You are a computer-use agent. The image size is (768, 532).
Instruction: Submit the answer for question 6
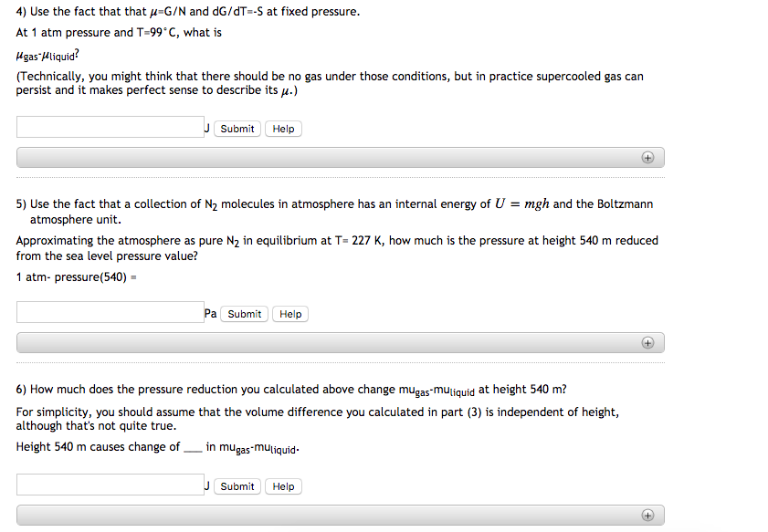pyautogui.click(x=237, y=486)
